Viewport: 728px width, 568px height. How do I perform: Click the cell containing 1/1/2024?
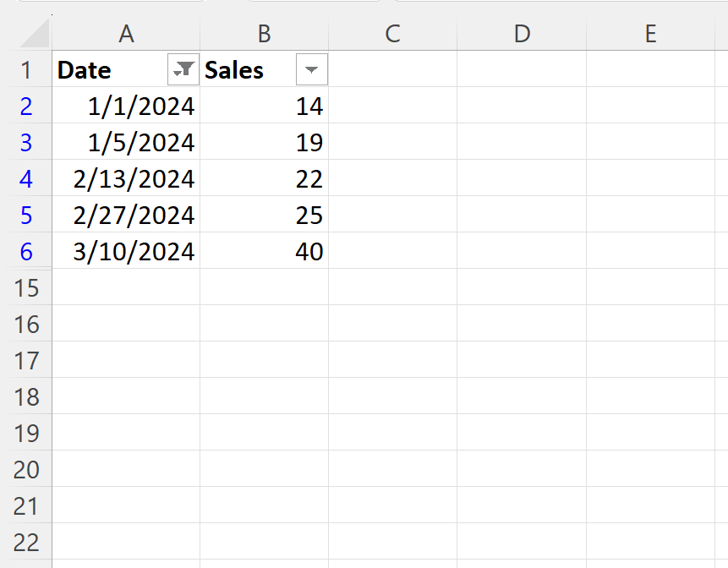coord(126,106)
